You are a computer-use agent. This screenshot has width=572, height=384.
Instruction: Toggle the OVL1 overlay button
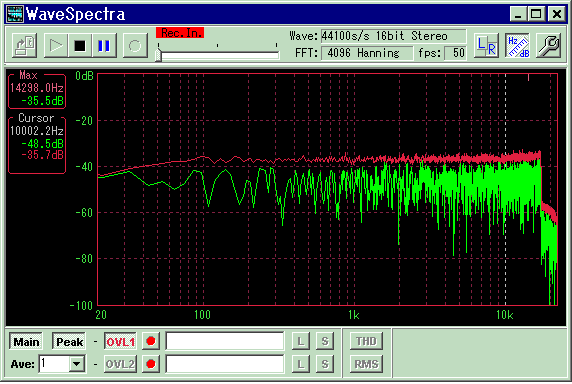point(120,342)
